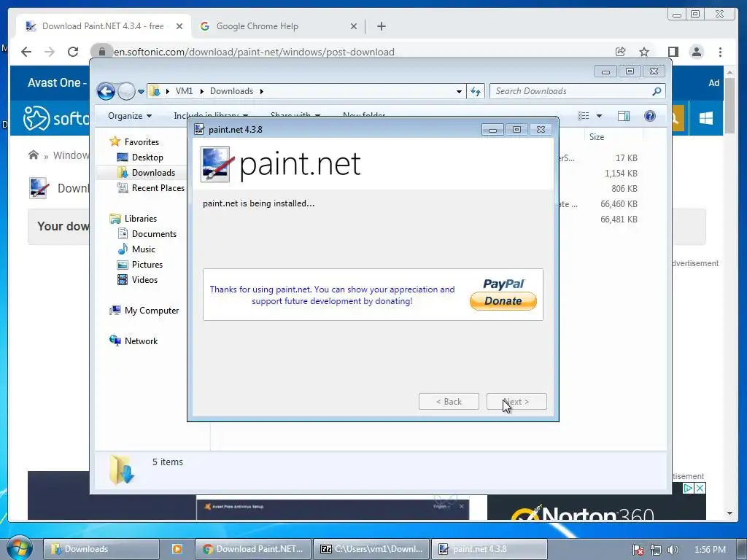Click VM1 in the Explorer address path
The image size is (747, 560).
click(184, 91)
